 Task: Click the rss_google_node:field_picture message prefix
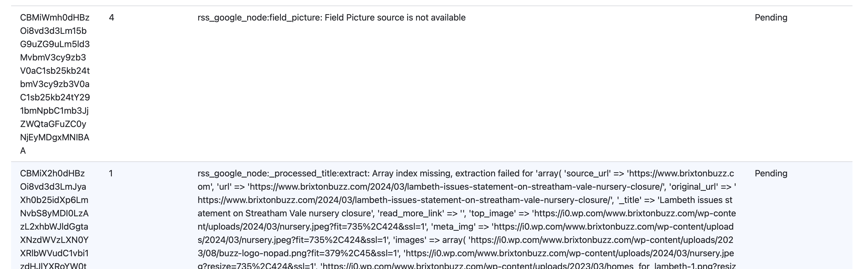[x=259, y=17]
